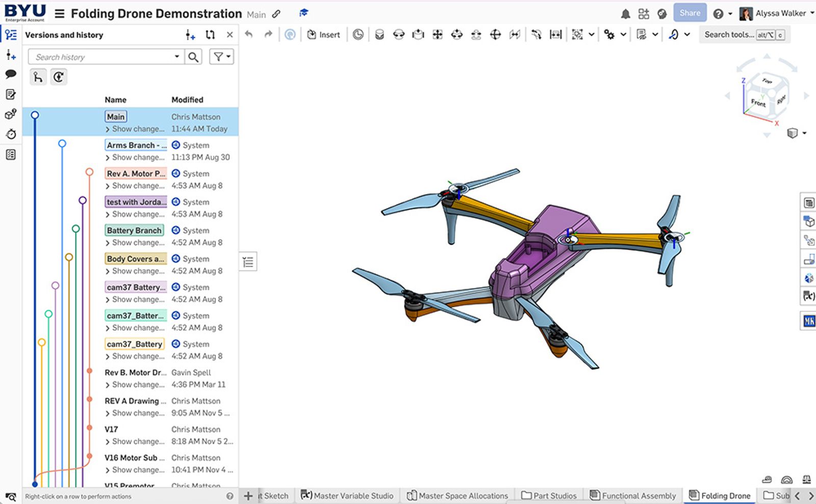
Task: Click the Undo arrow icon
Action: tap(248, 34)
